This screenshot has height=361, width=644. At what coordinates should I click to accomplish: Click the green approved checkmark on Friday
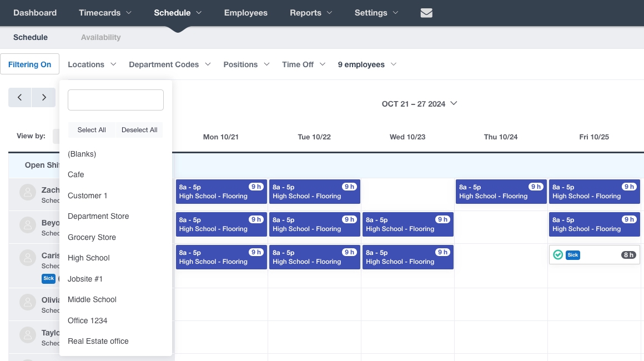coord(558,255)
